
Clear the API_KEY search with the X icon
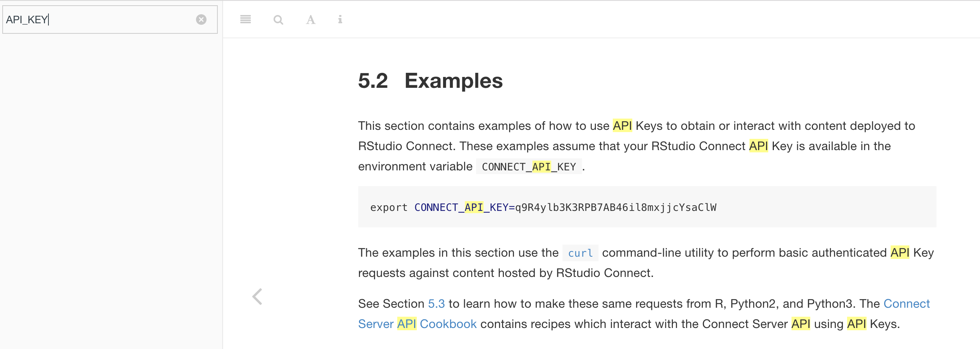point(201,20)
